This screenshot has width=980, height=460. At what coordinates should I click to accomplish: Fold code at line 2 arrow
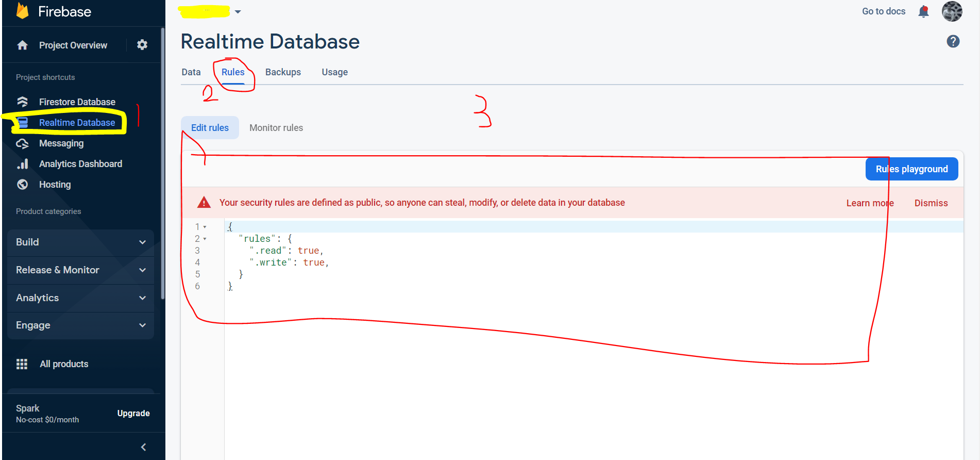pyautogui.click(x=205, y=239)
